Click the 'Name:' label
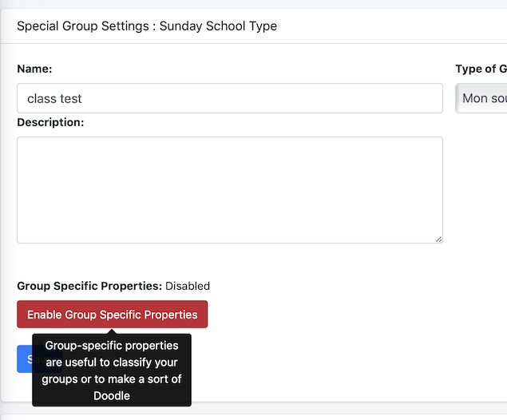This screenshot has width=507, height=420. tap(34, 69)
